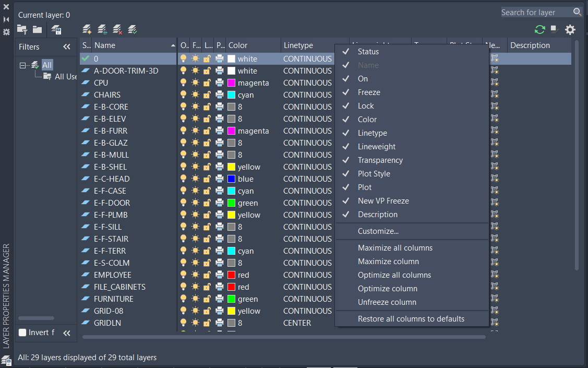Click the lock icon for E-F-STAIR layer
Image resolution: width=588 pixels, height=368 pixels.
(x=207, y=239)
